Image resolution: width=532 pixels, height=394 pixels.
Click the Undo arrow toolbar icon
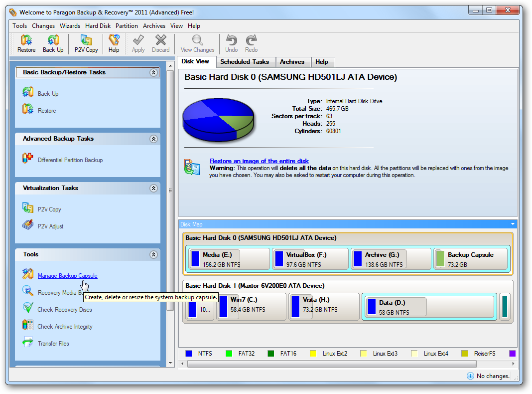tap(232, 40)
